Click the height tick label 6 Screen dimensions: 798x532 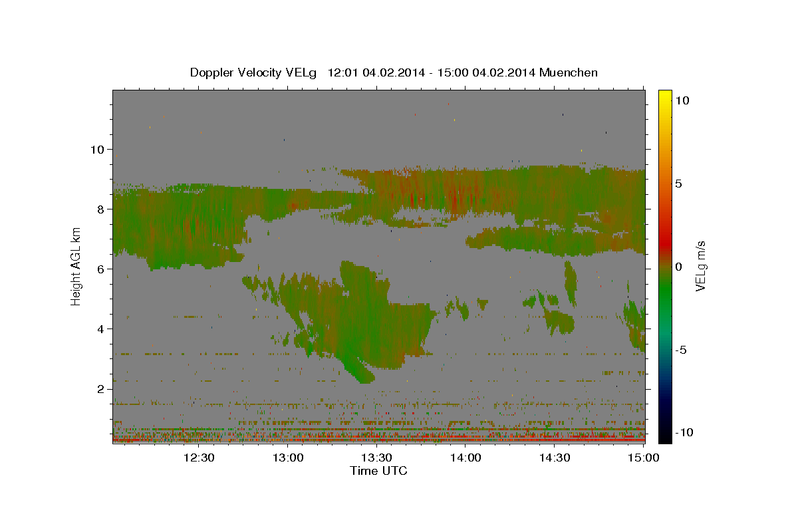tap(100, 269)
